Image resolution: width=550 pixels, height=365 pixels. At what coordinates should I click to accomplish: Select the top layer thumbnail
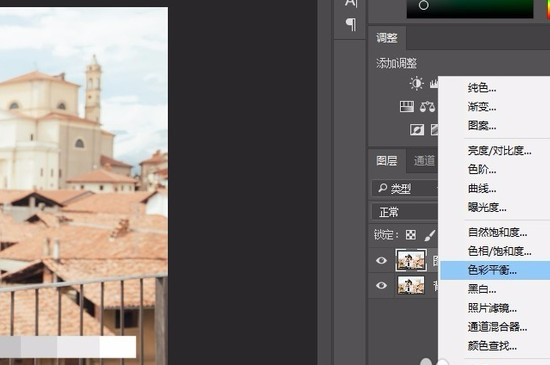(411, 260)
